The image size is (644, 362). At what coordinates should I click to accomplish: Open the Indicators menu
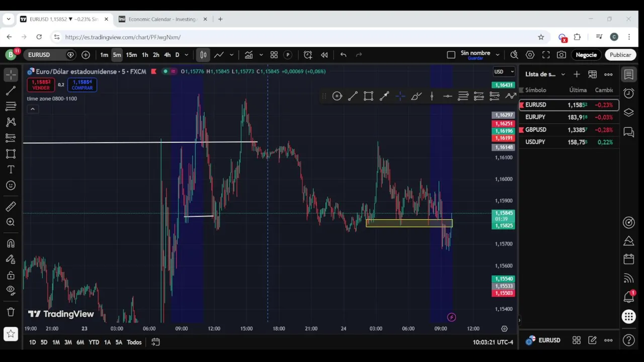point(249,55)
